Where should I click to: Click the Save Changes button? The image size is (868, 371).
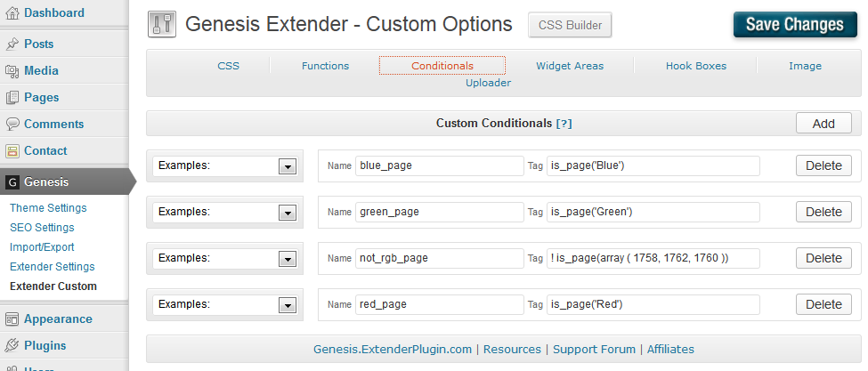(795, 24)
